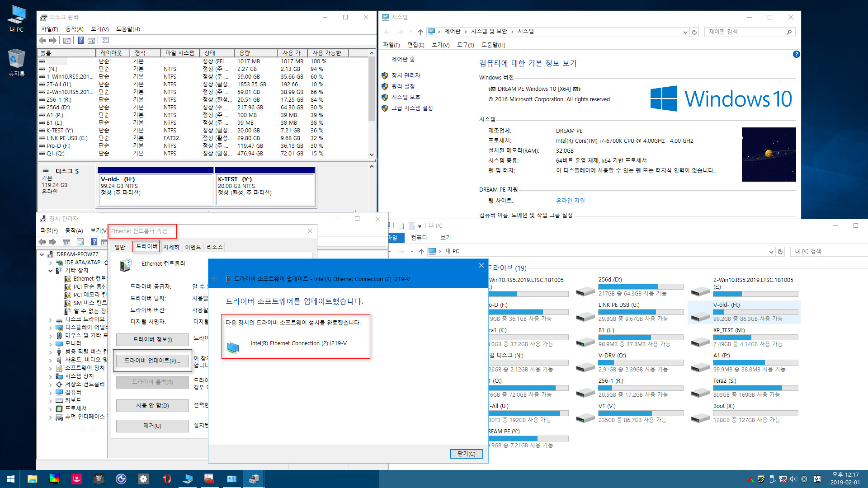Open File Explorer from the taskbar
The height and width of the screenshot is (488, 868).
point(32,479)
